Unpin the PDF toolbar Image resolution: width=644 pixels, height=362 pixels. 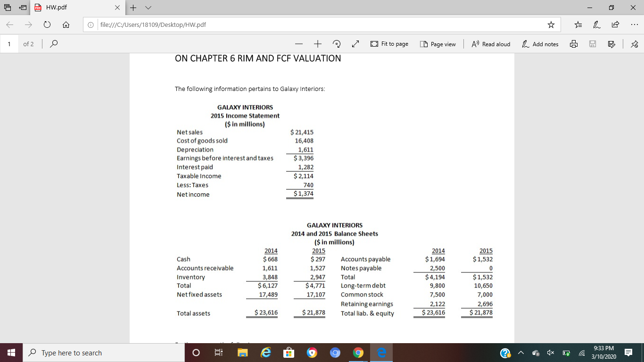tap(634, 44)
